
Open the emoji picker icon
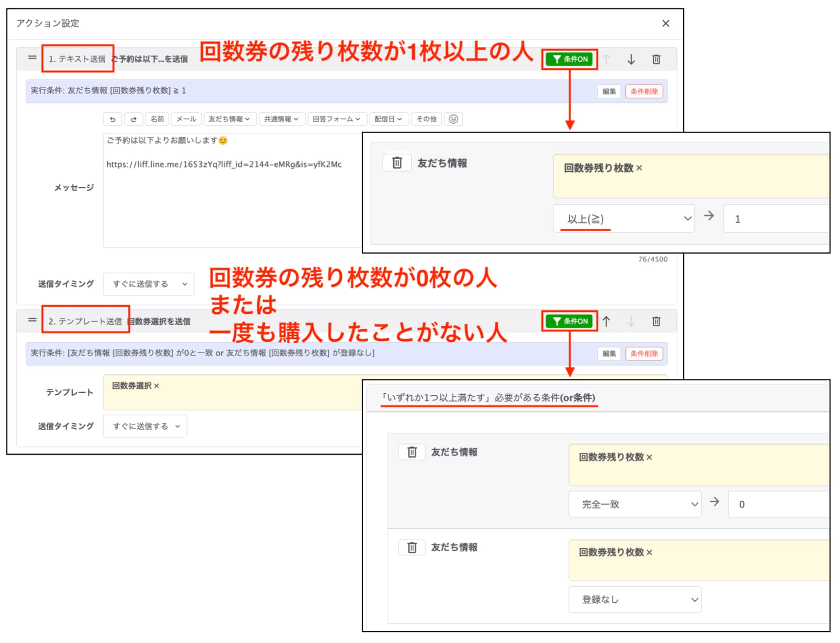coord(454,119)
